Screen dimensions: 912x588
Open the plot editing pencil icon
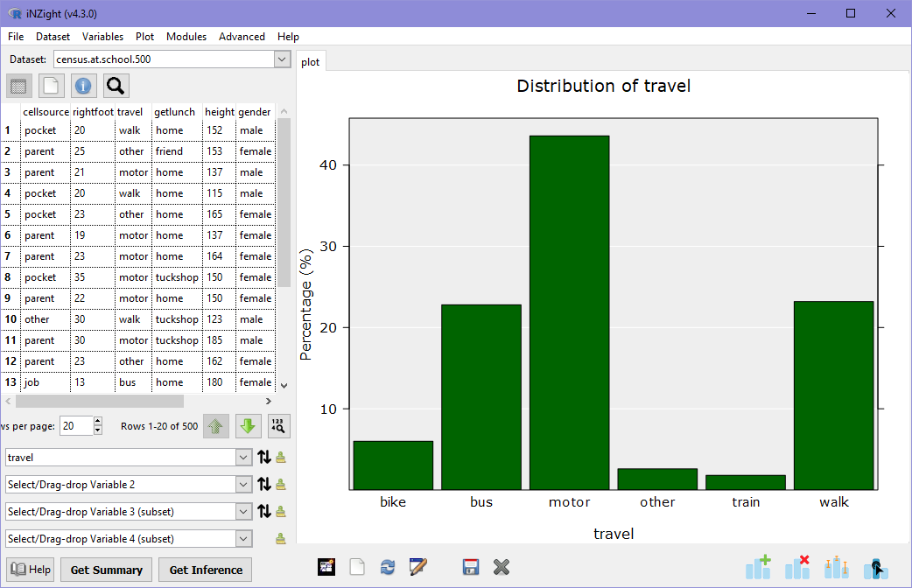pyautogui.click(x=418, y=567)
